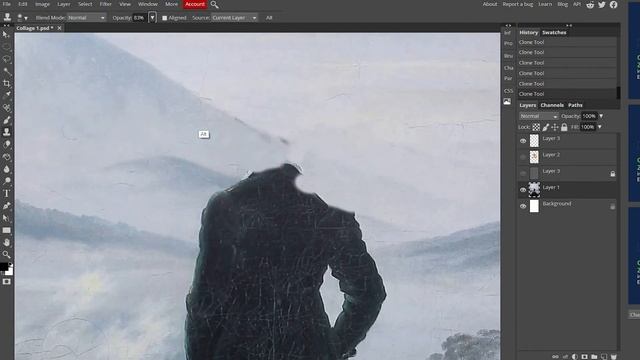Open the Report a bug link
The width and height of the screenshot is (640, 360).
pyautogui.click(x=518, y=4)
